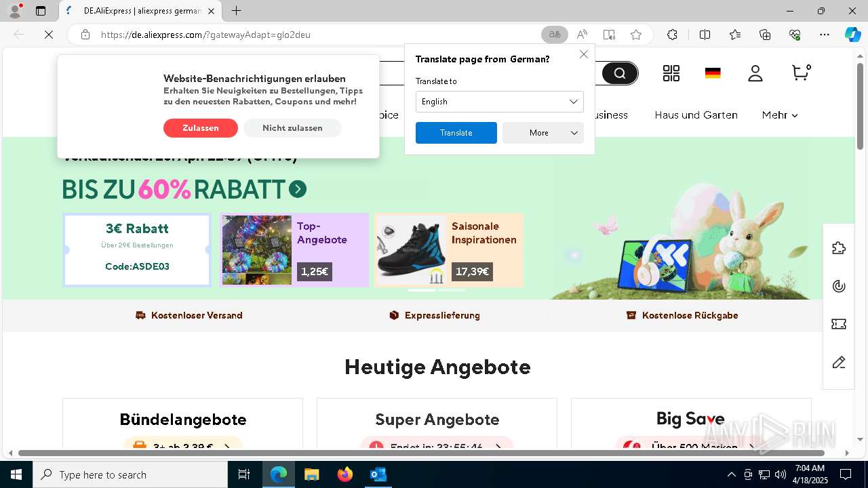Click the AliExpress search magnifier button
868x488 pixels.
pos(620,73)
